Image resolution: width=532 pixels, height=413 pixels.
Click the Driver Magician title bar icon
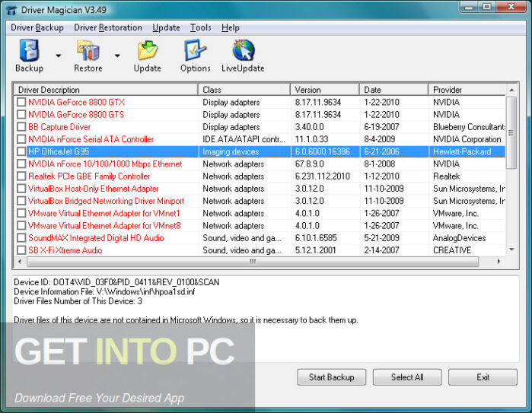click(x=11, y=10)
